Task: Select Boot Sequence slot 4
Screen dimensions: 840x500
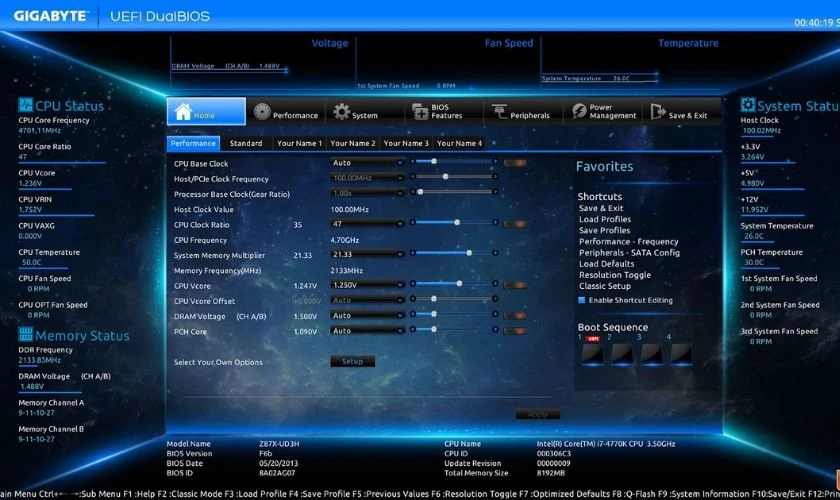Action: pos(681,354)
